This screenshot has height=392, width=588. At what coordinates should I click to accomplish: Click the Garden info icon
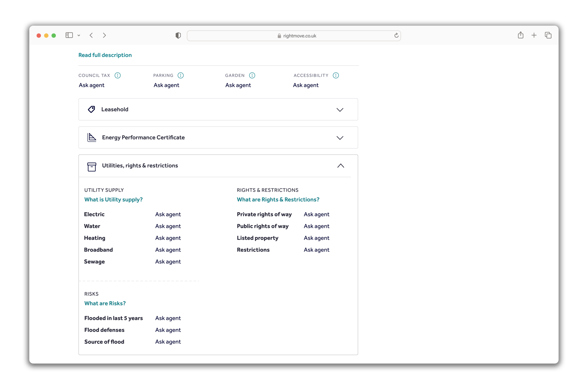(x=252, y=75)
